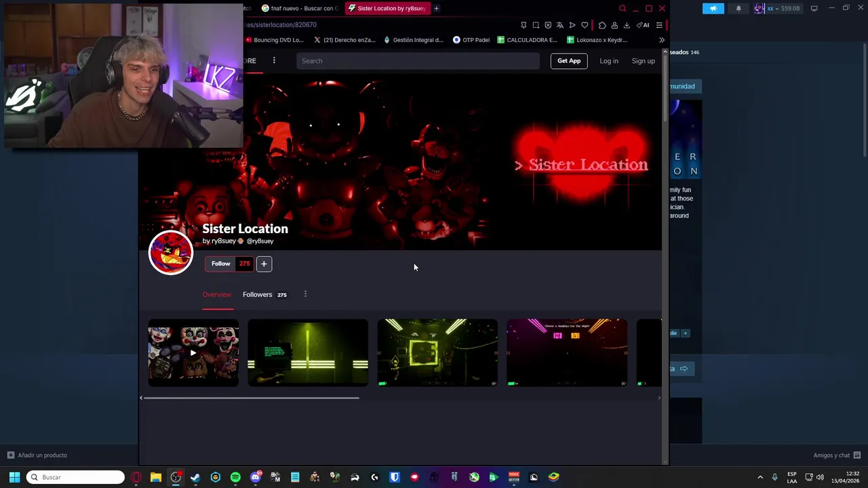Play the animatronics trailer video thumbnail

[193, 352]
